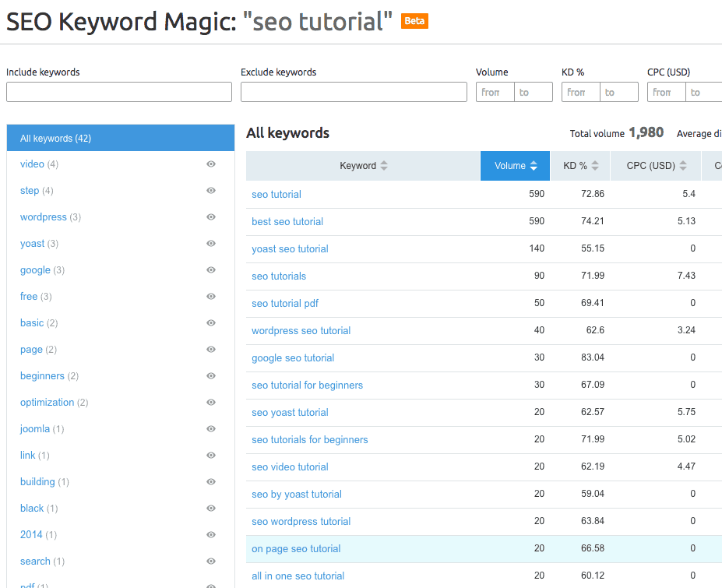Screen dimensions: 722x588
Task: Toggle eye icon for optimization group
Action: (x=210, y=403)
